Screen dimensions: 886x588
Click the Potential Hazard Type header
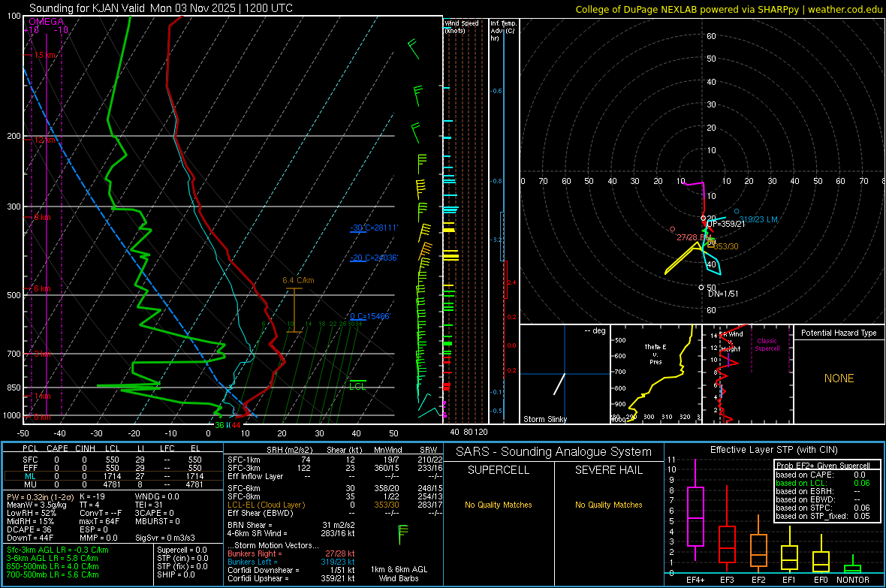tap(839, 333)
